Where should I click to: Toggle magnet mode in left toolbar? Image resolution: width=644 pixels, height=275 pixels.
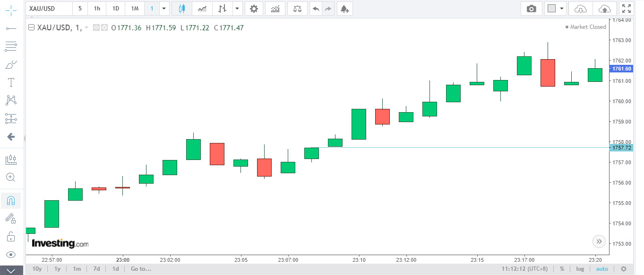[11, 201]
